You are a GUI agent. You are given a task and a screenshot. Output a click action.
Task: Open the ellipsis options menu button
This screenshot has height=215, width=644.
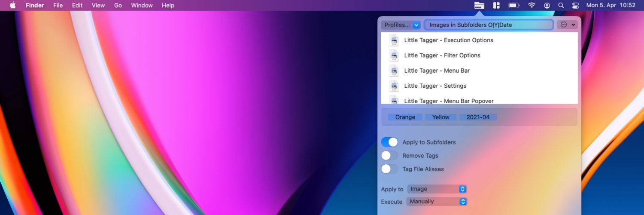pos(567,25)
